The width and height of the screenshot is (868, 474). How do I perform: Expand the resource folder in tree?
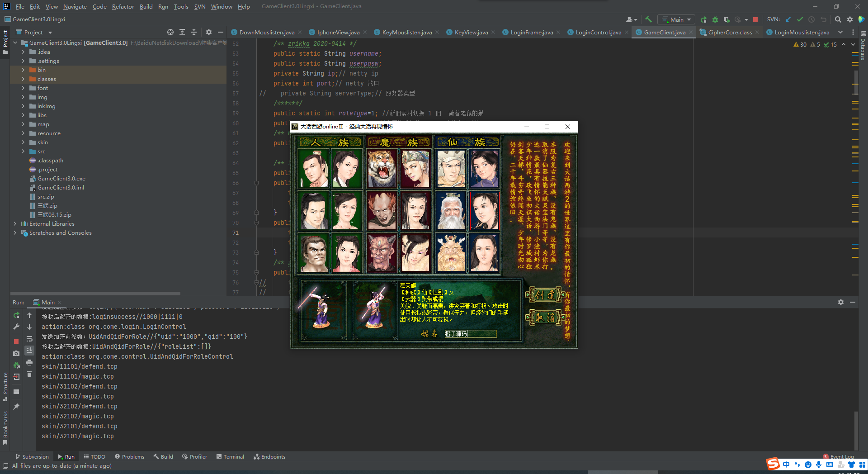pos(23,133)
